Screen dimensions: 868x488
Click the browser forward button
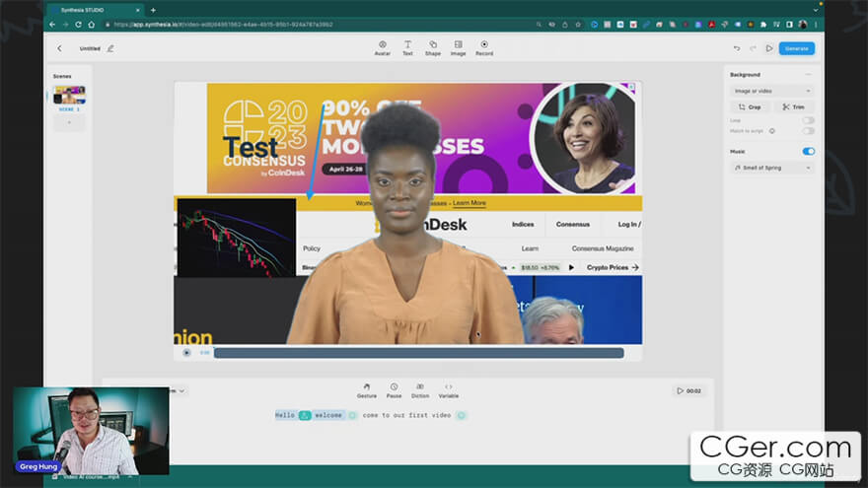click(x=65, y=25)
